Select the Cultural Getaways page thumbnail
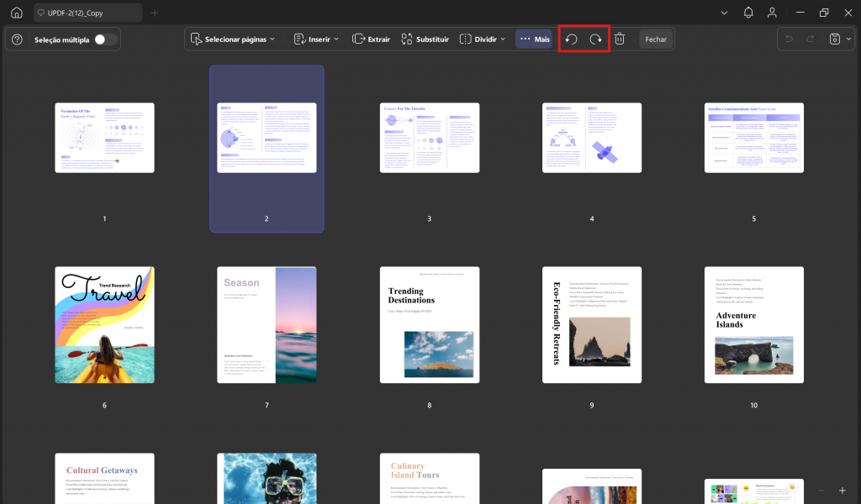 [104, 478]
